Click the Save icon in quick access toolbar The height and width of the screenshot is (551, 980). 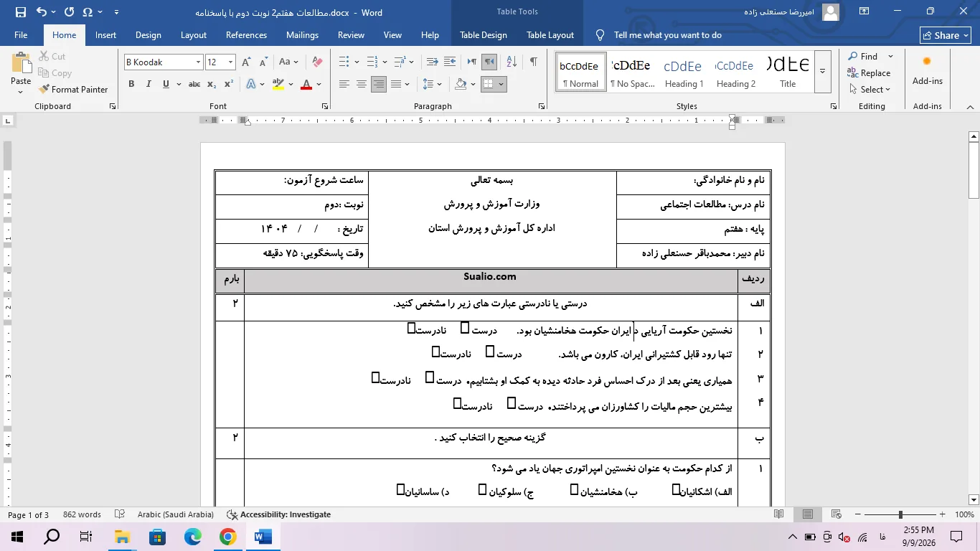(x=20, y=12)
